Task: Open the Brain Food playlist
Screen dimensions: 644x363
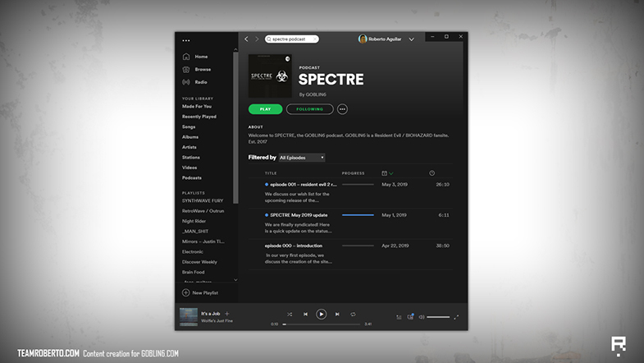Action: [x=193, y=272]
